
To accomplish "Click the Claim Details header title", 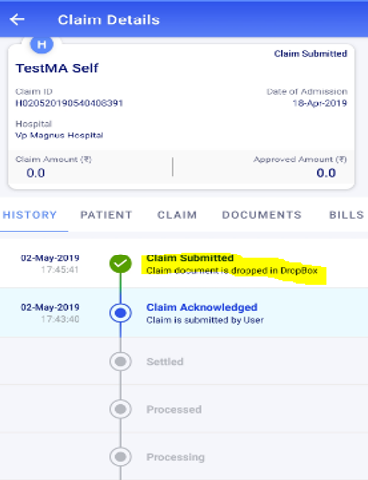I will pyautogui.click(x=109, y=20).
